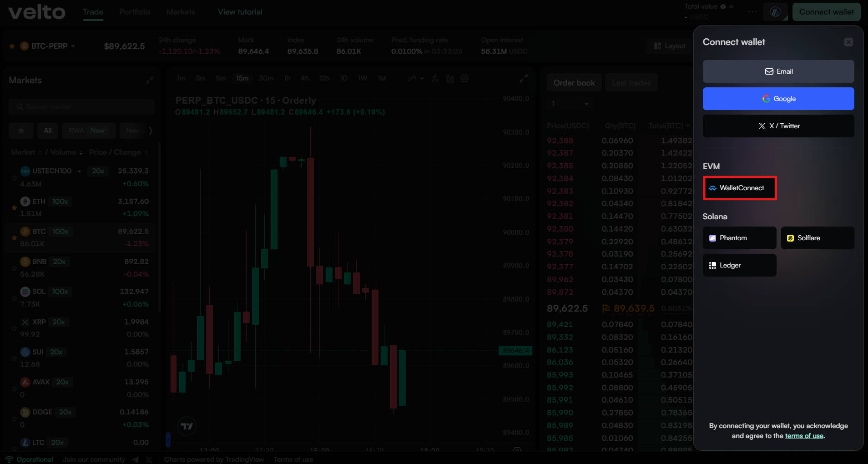Screen dimensions: 868x464
Task: Toggle the BTC-PERP favorite star
Action: click(11, 45)
